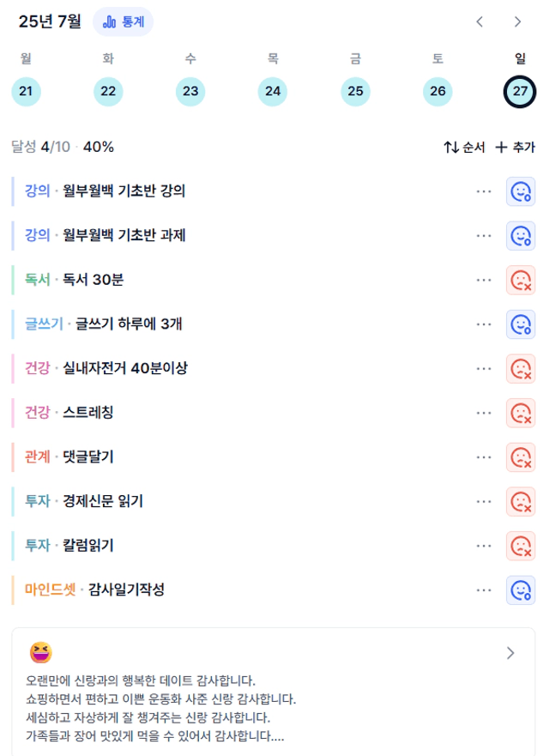Toggle status face for 글쓰기 하루에 3개
Image resolution: width=549 pixels, height=756 pixels.
(x=521, y=324)
